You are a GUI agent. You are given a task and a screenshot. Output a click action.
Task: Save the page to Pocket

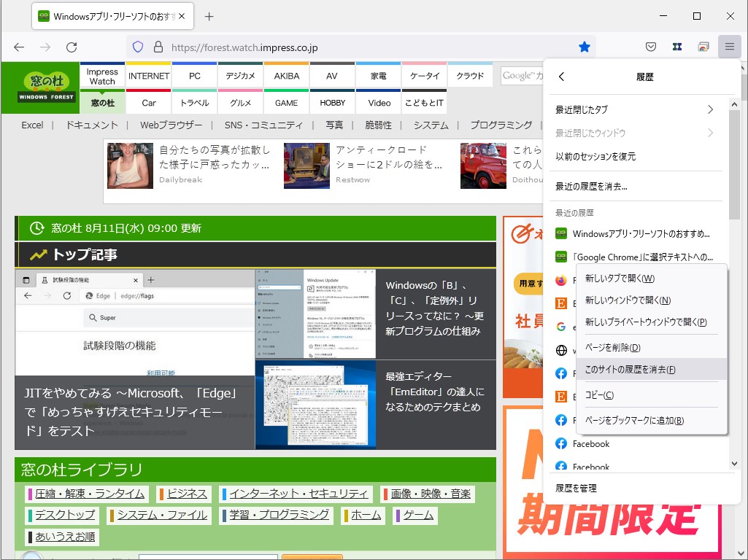(650, 47)
